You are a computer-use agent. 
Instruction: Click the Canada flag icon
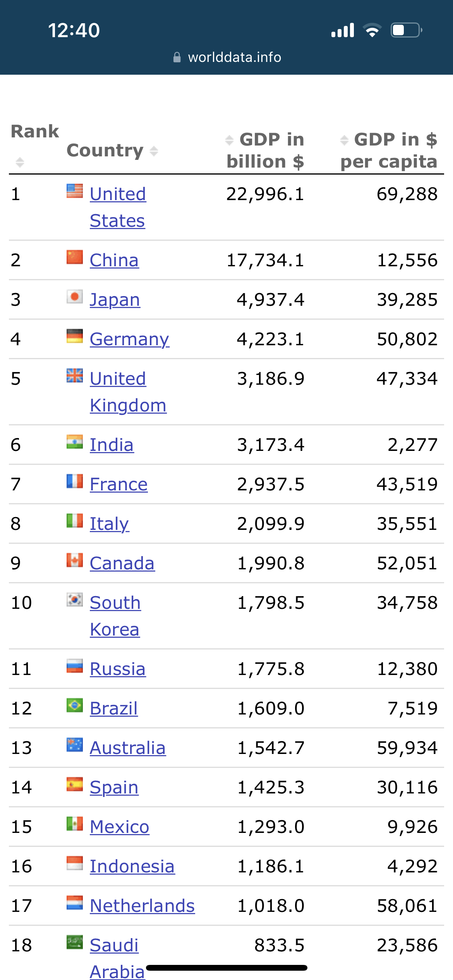(74, 560)
